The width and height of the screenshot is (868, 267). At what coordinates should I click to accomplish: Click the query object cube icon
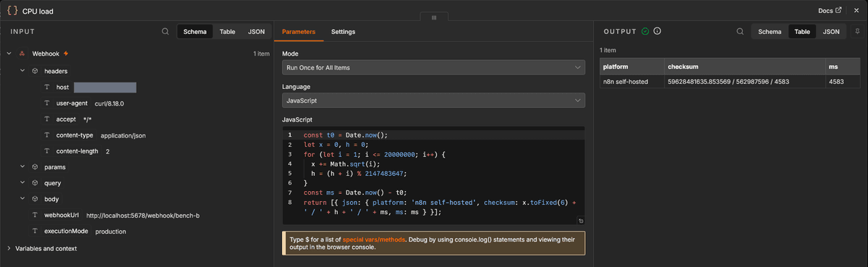pyautogui.click(x=35, y=183)
